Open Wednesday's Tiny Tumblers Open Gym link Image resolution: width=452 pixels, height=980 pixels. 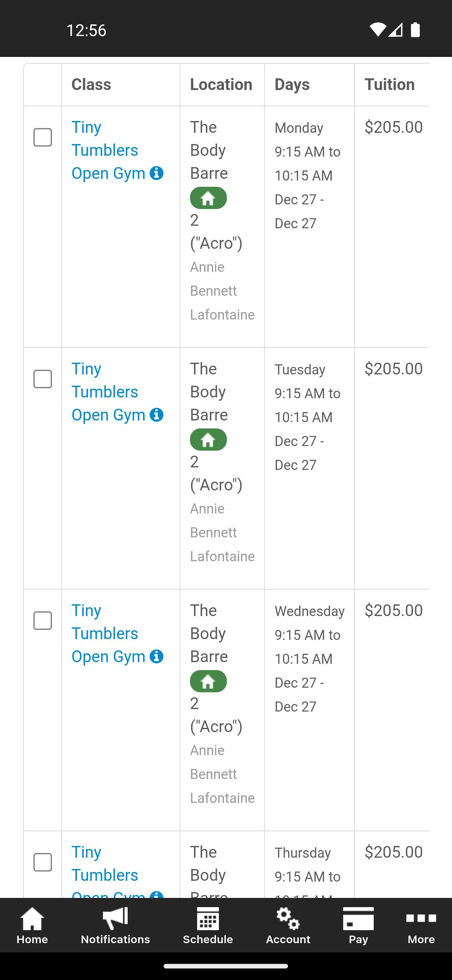[x=105, y=634]
